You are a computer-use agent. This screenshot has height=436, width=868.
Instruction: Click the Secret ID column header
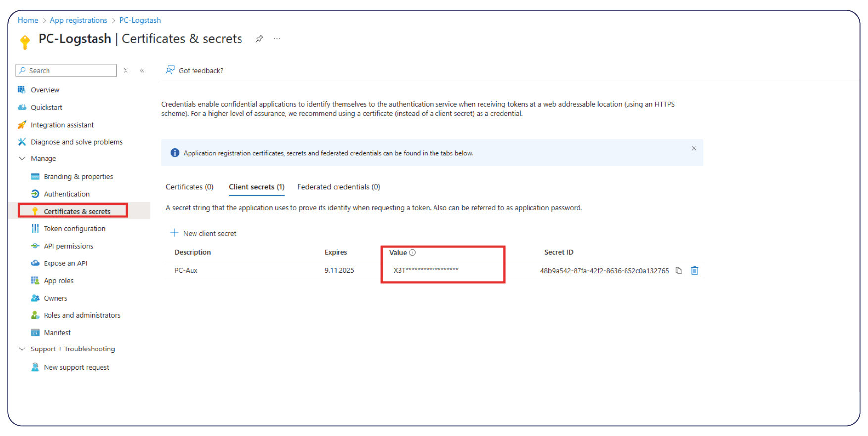(x=559, y=252)
